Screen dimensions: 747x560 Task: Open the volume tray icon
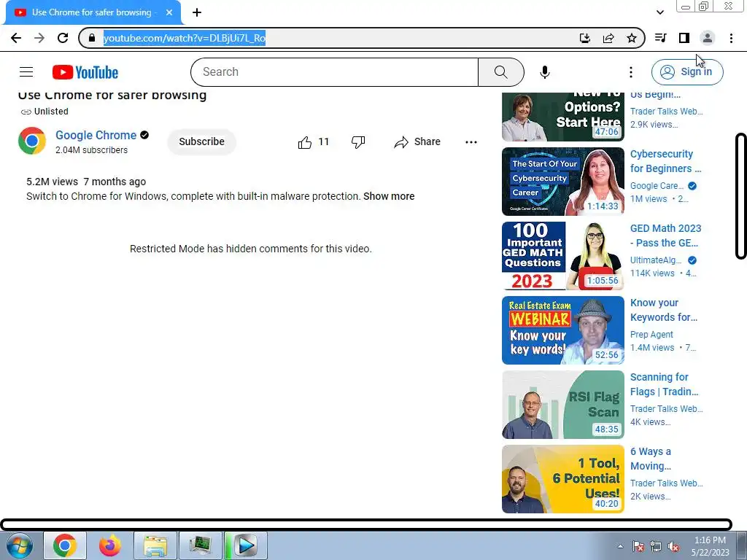tap(673, 546)
